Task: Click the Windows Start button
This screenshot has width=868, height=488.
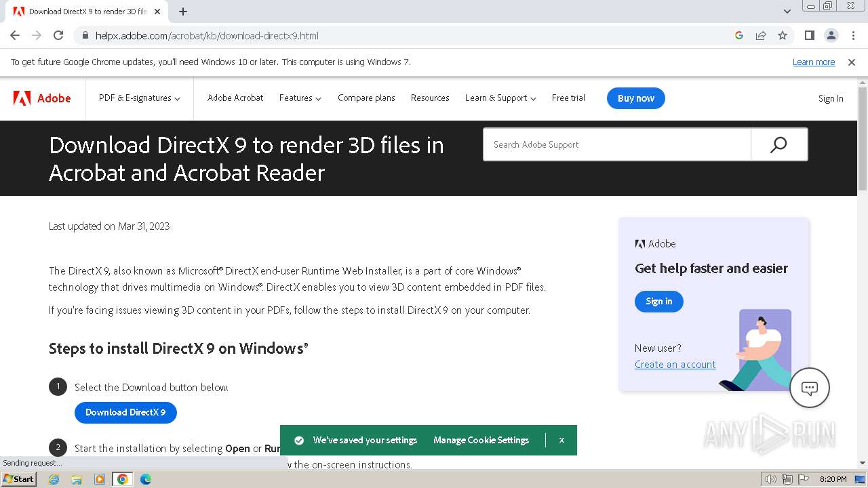Action: (x=18, y=479)
